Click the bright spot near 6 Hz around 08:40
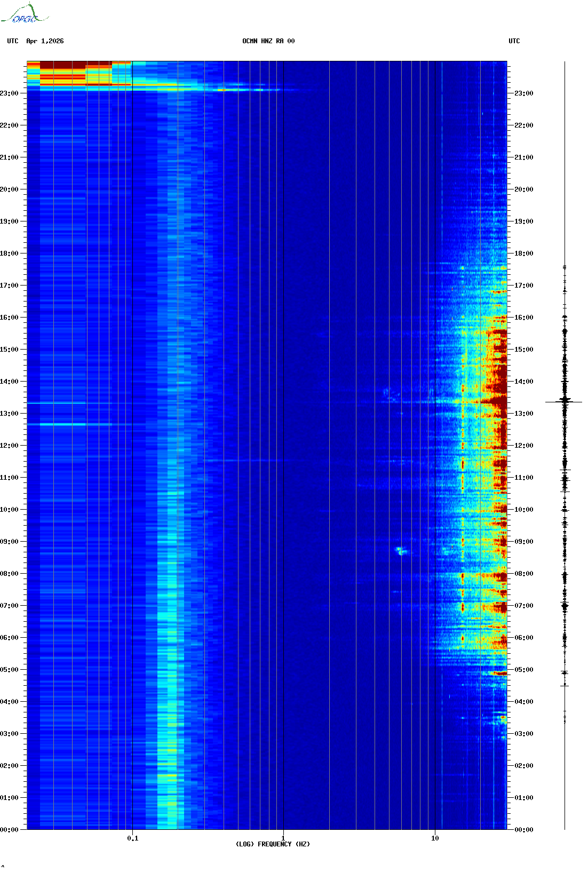 tap(401, 551)
